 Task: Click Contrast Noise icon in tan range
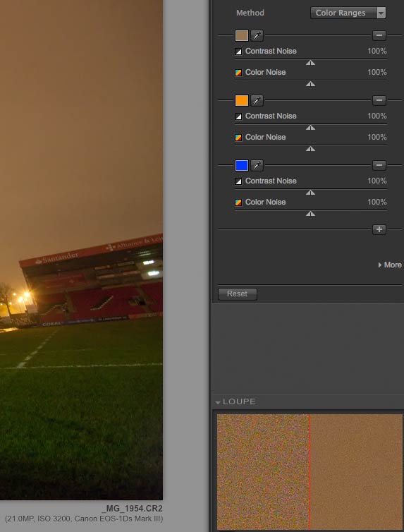pyautogui.click(x=238, y=52)
